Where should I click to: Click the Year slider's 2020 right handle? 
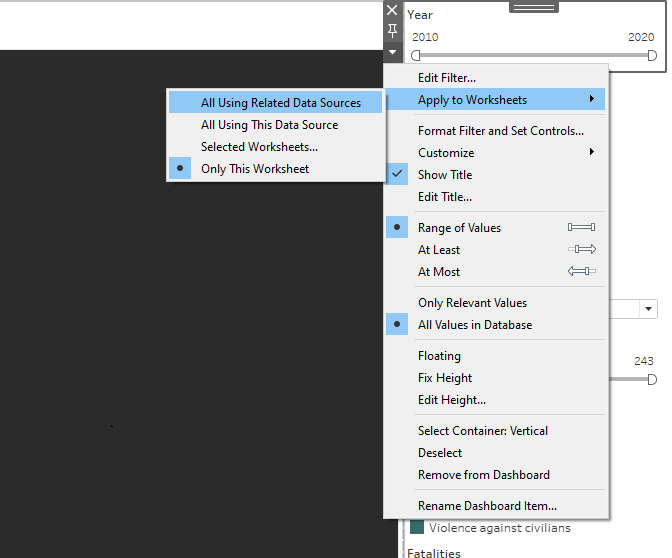[x=652, y=55]
